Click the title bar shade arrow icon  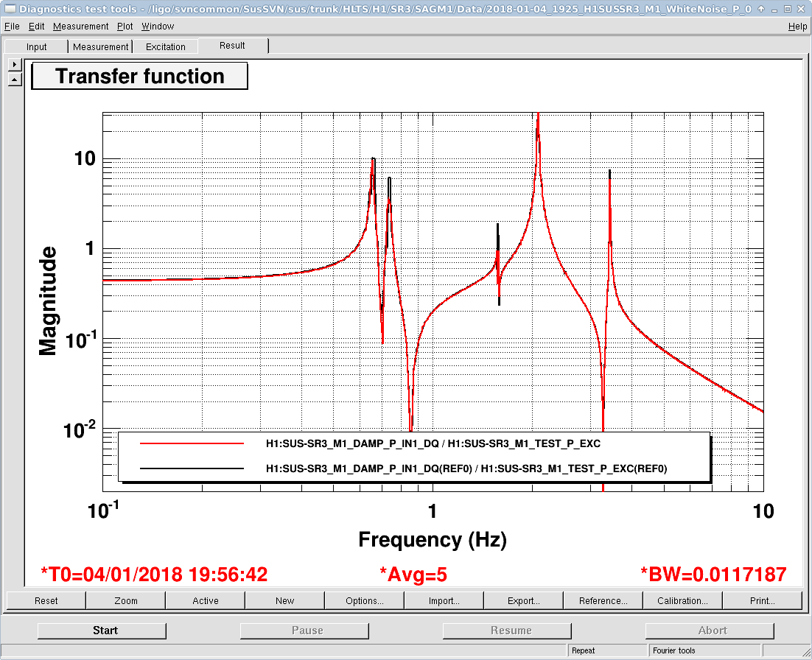(761, 9)
